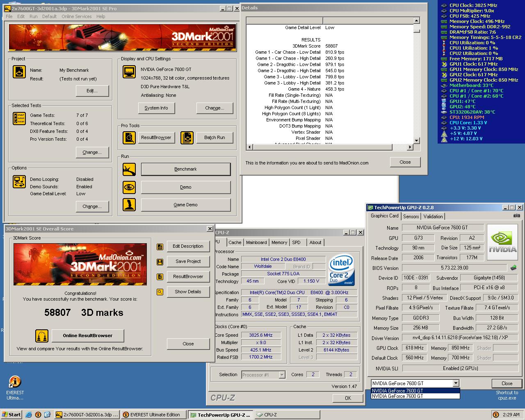Viewport: 525px width, 420px height.
Task: Click the System Info button
Action: click(x=156, y=108)
